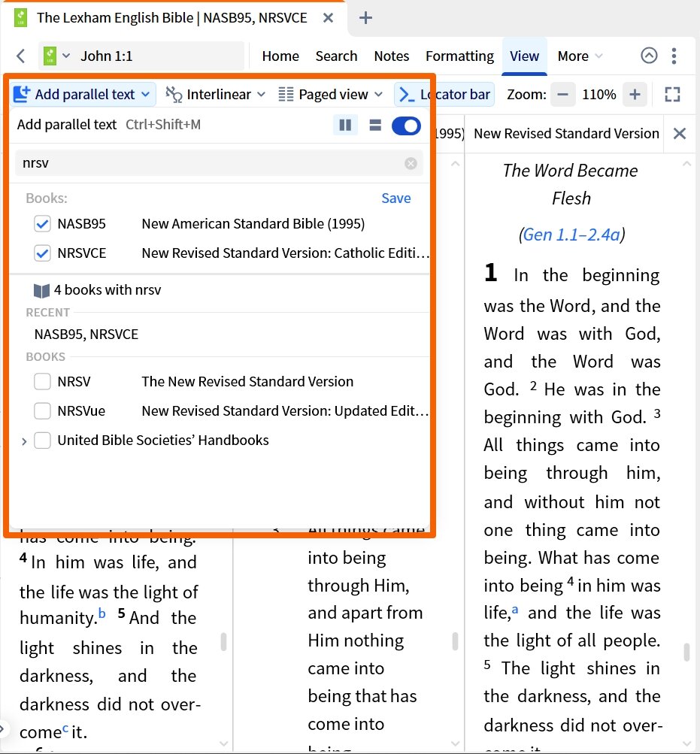Click New American Standard Bible (1995) title
This screenshot has width=700, height=754.
pos(253,223)
